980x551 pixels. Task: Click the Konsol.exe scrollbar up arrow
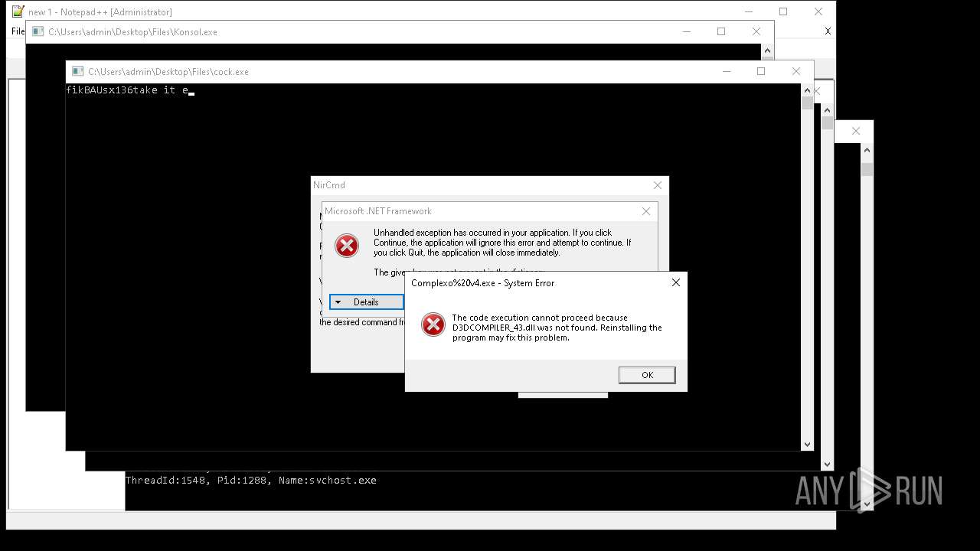point(767,51)
